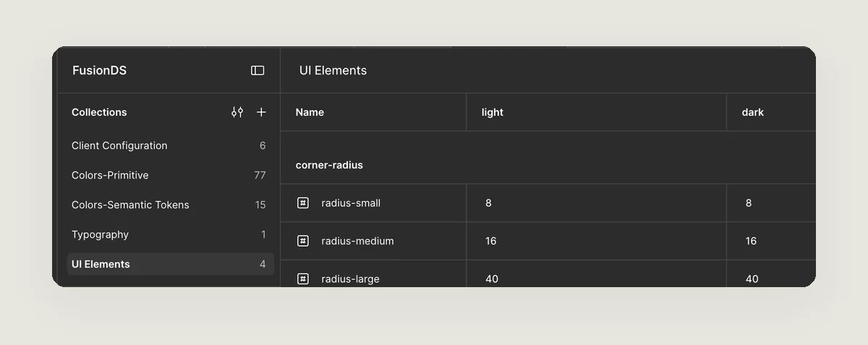Image resolution: width=868 pixels, height=345 pixels.
Task: Click the light mode column header
Action: pyautogui.click(x=493, y=112)
